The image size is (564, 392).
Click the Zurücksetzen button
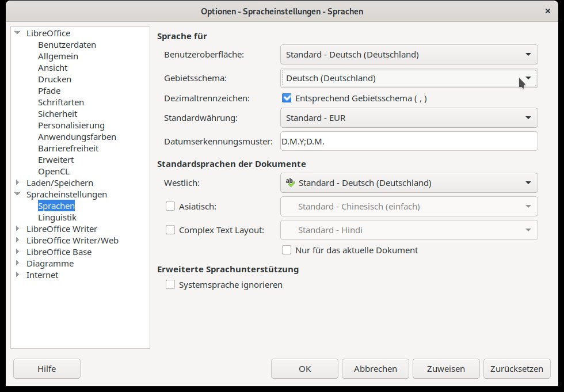click(516, 368)
